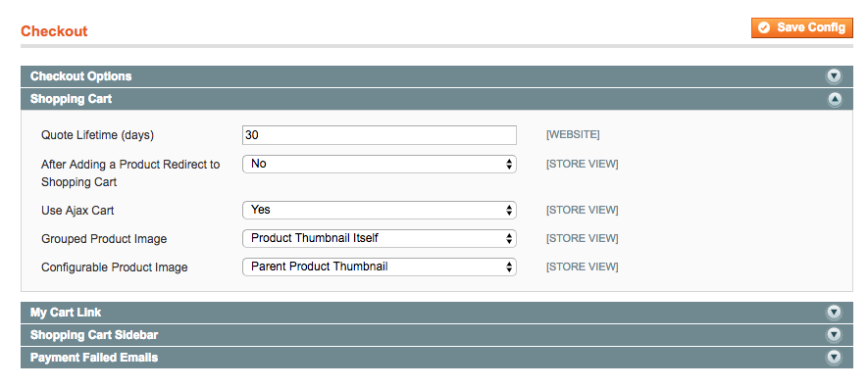Click checkmark icon on Save Config
868x388 pixels.
click(x=764, y=27)
